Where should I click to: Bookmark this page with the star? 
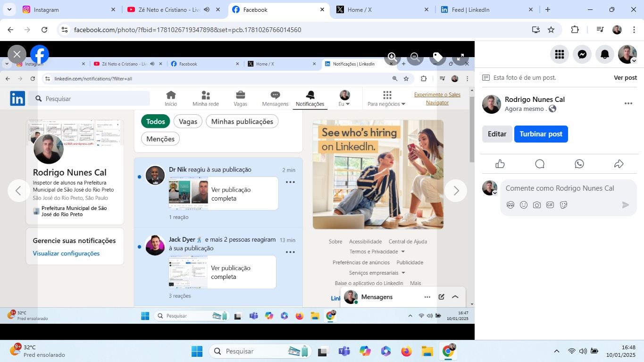pyautogui.click(x=551, y=30)
